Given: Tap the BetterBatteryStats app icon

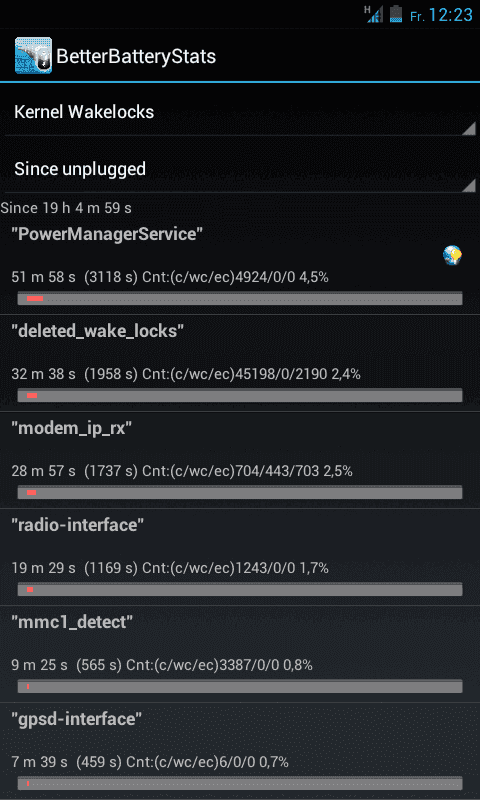Looking at the screenshot, I should [x=33, y=56].
